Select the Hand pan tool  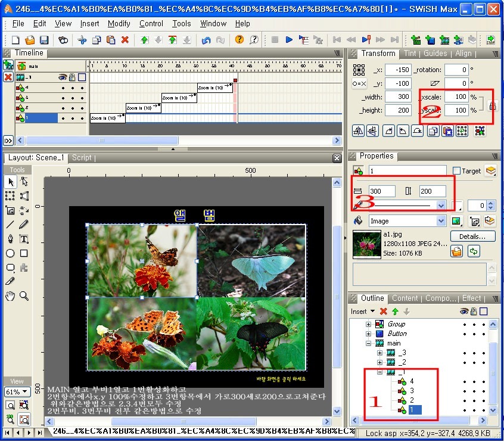(x=10, y=295)
